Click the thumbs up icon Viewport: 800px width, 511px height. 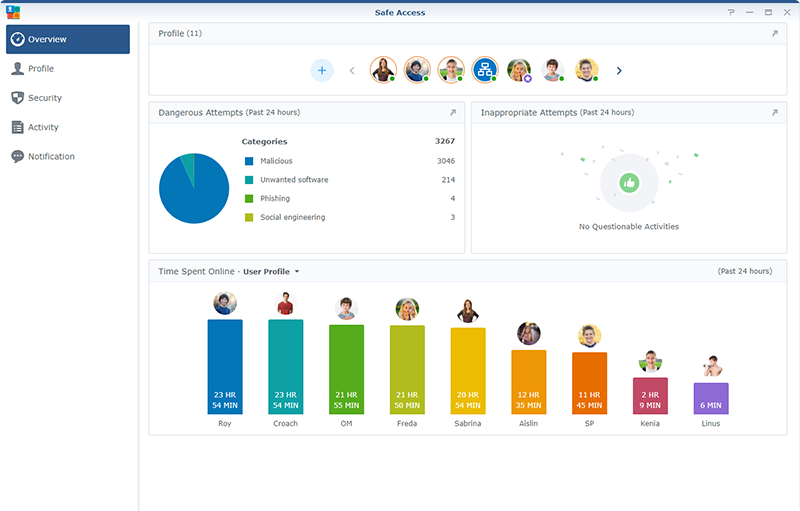coord(629,183)
